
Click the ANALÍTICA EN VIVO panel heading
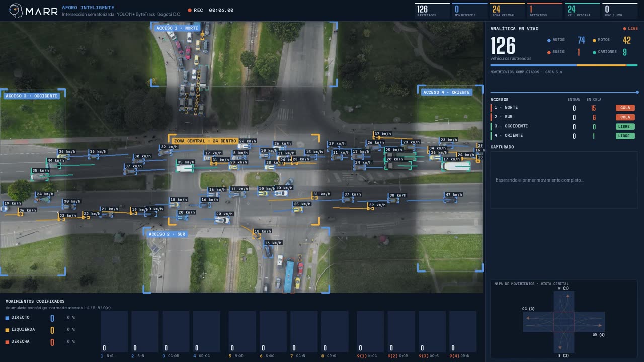[x=514, y=29]
